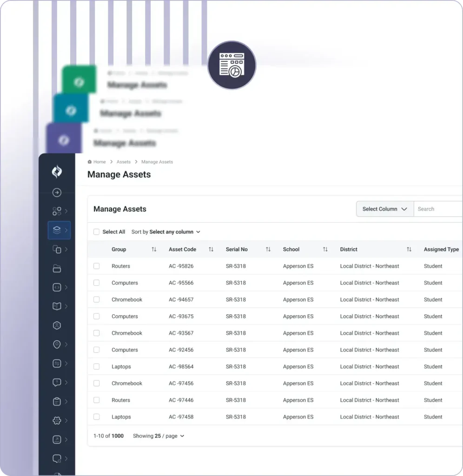
Task: Check the row checkbox for Routers AC -95826
Action: tap(96, 266)
